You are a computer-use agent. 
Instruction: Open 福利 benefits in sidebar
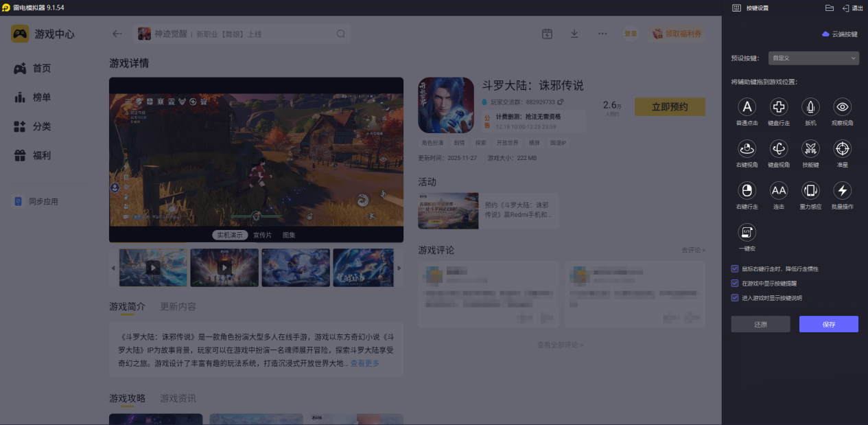pos(32,156)
